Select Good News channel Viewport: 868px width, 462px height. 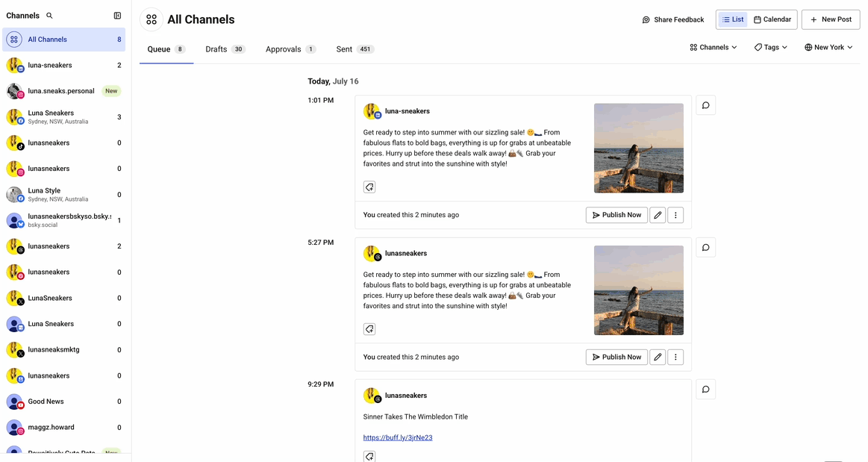point(63,402)
